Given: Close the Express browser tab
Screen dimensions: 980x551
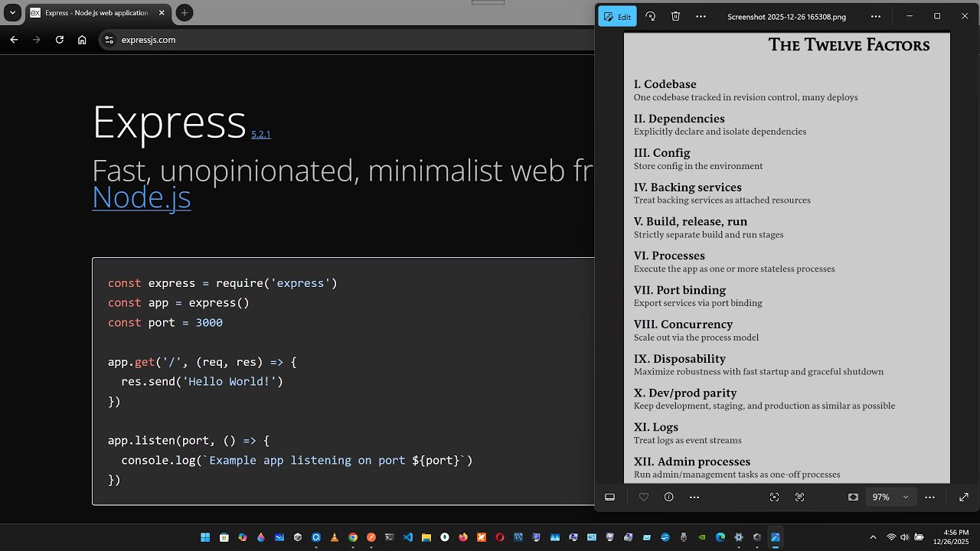Looking at the screenshot, I should click(x=162, y=13).
